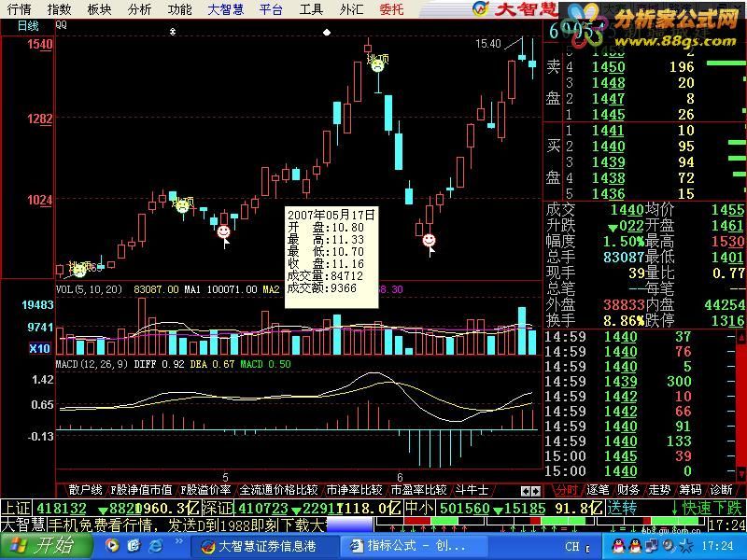This screenshot has height=560, width=747.
Task: Switch to the F股净值市值 indicator tab
Action: click(x=142, y=489)
